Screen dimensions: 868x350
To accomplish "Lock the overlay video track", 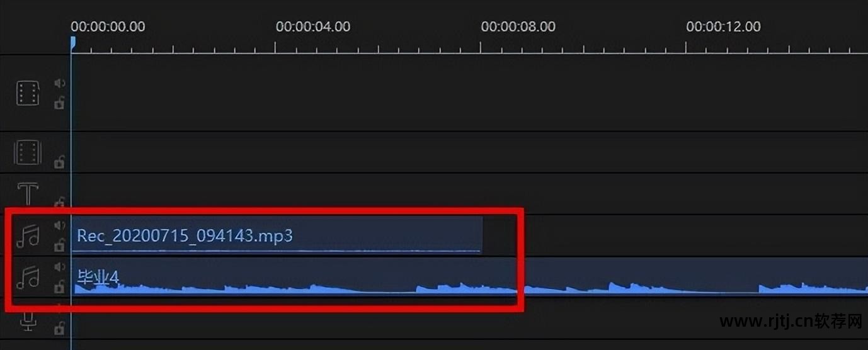I will [x=59, y=162].
